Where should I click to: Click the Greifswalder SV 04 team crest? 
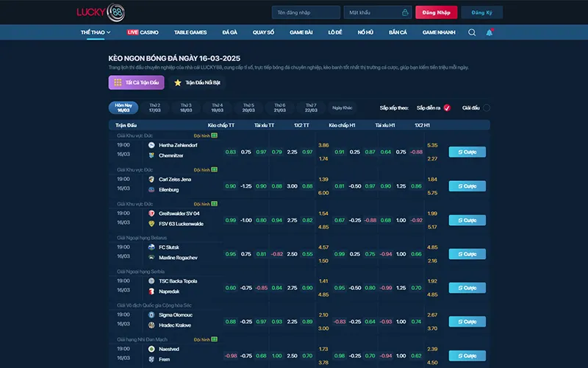[151, 213]
